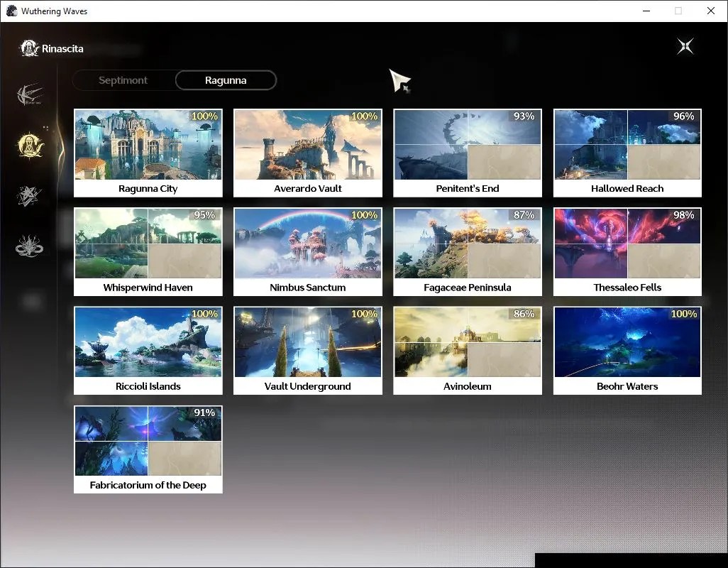Open the Ragunna City card
This screenshot has width=728, height=568.
148,153
